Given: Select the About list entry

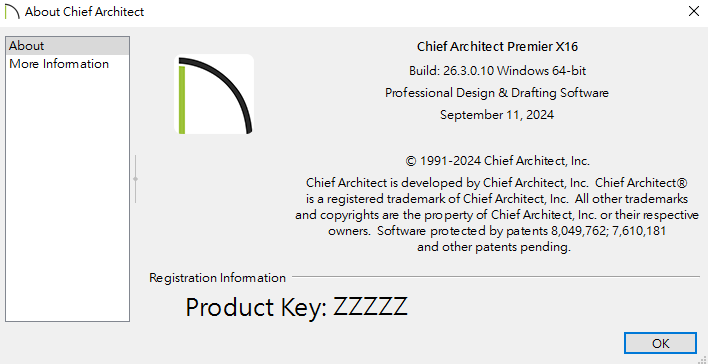Looking at the screenshot, I should (x=67, y=46).
